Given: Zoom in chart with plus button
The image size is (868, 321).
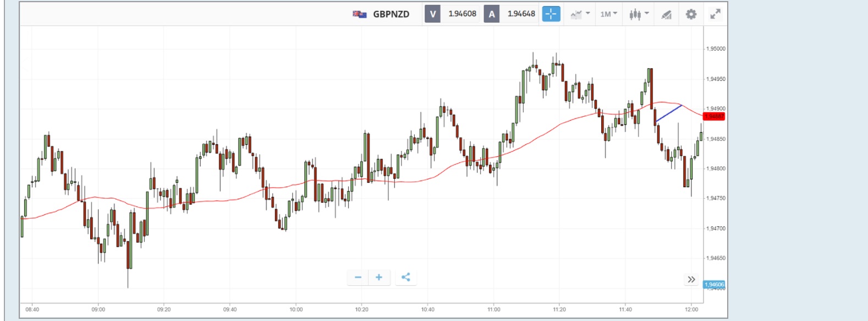Looking at the screenshot, I should [x=379, y=277].
